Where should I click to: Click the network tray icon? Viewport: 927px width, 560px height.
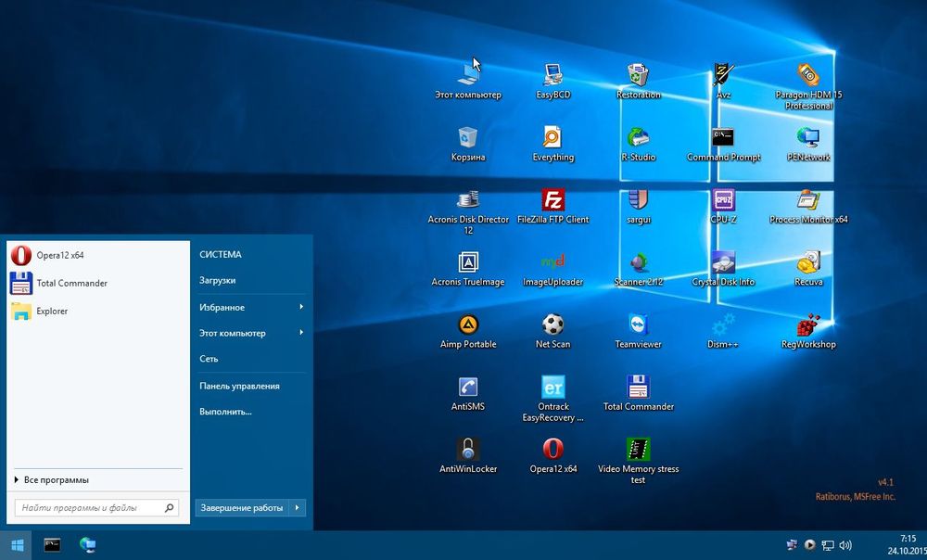point(828,545)
